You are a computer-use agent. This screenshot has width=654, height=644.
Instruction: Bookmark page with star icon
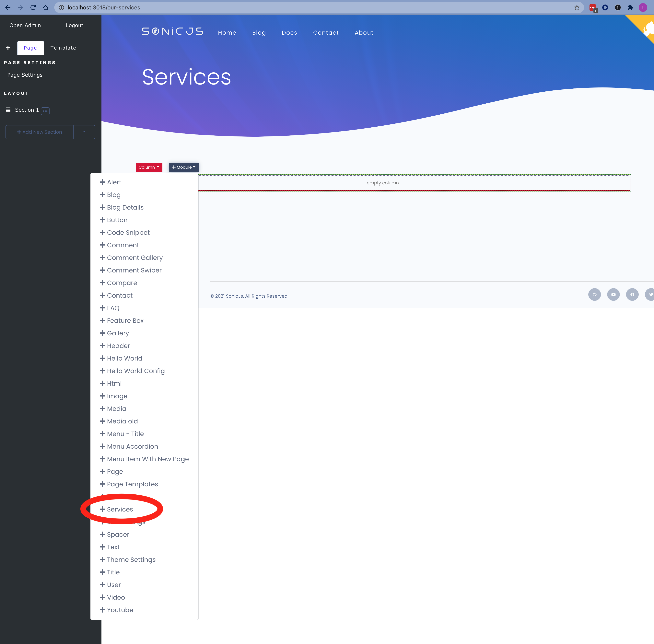point(577,7)
